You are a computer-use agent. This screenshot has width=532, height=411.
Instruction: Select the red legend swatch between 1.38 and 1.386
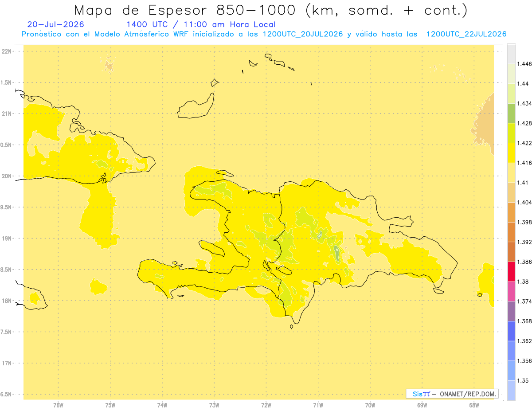[x=511, y=271]
